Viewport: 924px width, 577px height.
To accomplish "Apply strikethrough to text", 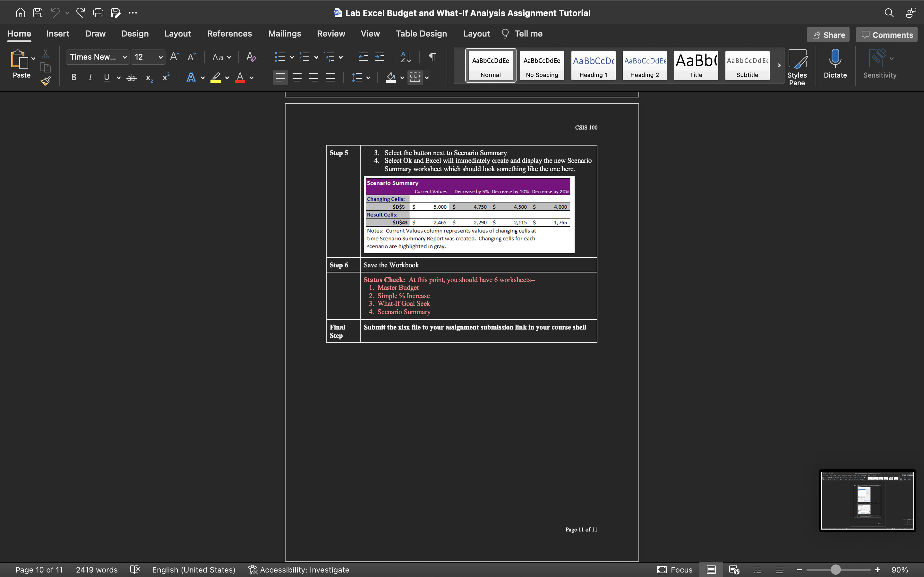I will point(131,78).
